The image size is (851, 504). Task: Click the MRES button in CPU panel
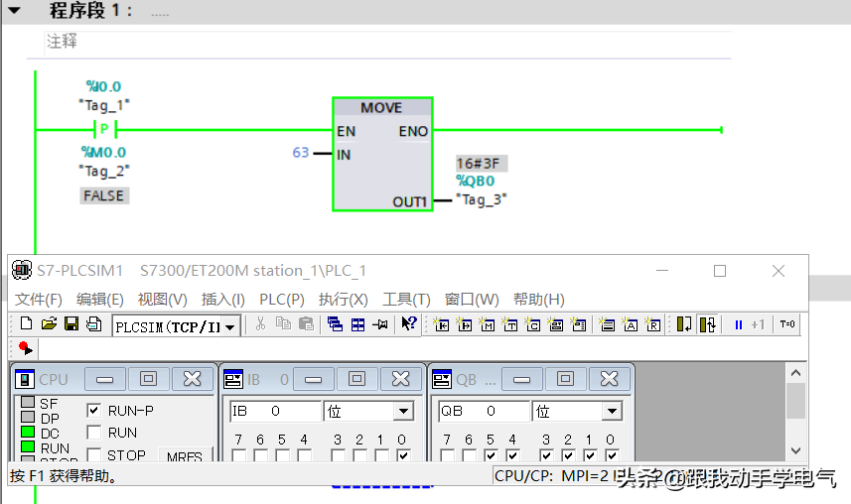(x=184, y=456)
